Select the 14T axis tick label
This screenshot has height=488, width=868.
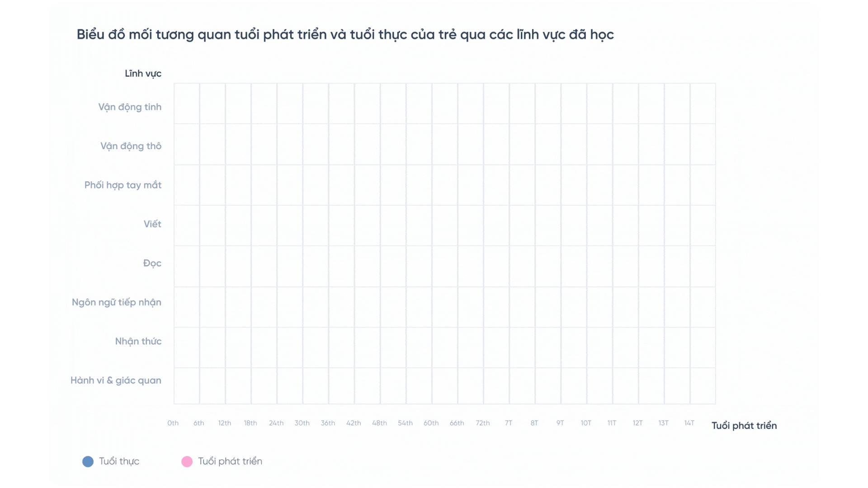[x=689, y=423]
